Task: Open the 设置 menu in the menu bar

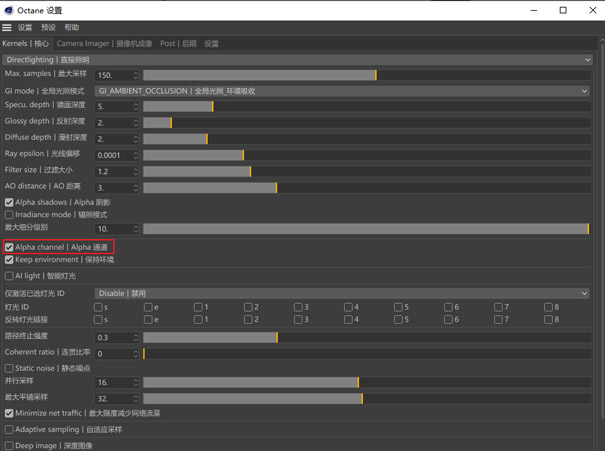Action: (25, 27)
